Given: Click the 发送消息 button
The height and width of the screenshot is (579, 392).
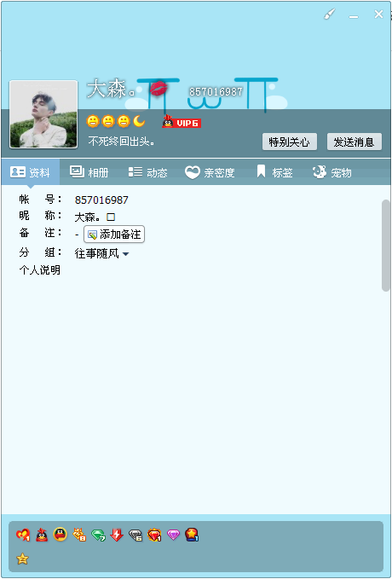Looking at the screenshot, I should 355,142.
